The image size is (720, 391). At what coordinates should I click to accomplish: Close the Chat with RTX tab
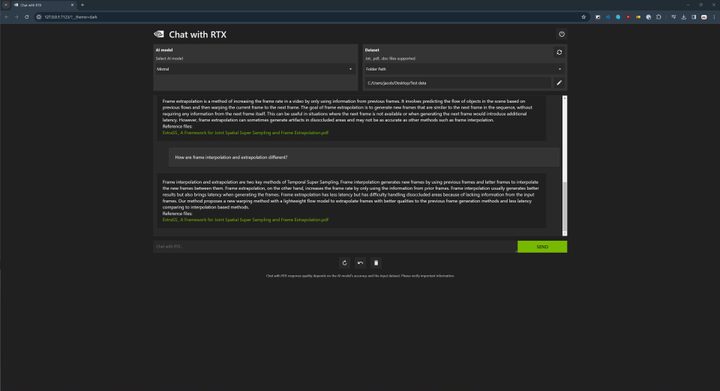click(72, 5)
